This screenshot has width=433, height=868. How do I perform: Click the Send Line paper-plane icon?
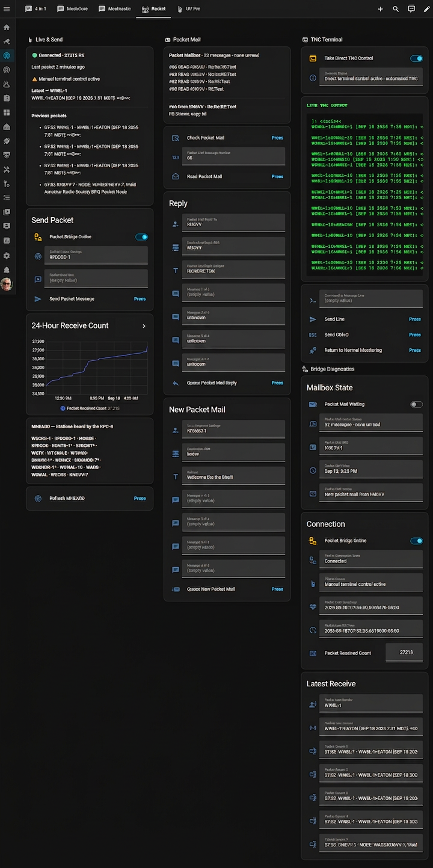point(313,319)
